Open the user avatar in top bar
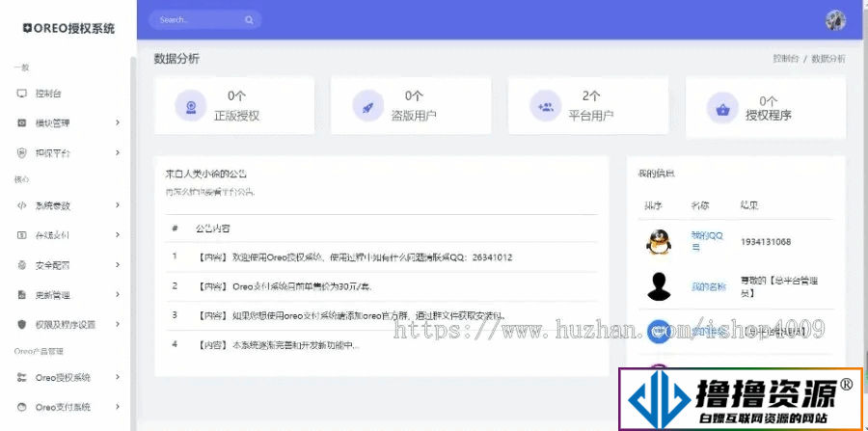The image size is (868, 431). pyautogui.click(x=835, y=20)
